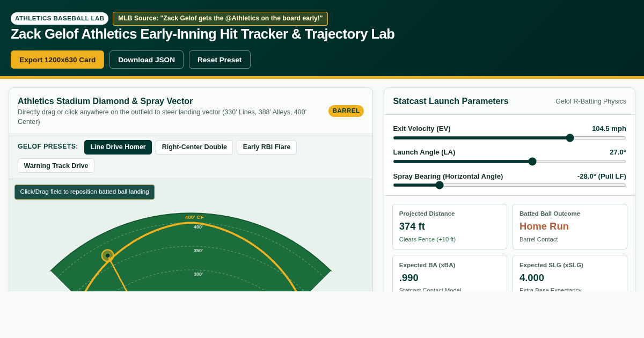This screenshot has width=644, height=338.
Task: Click the -28.0° (Pull LF) bearing value
Action: [602, 177]
